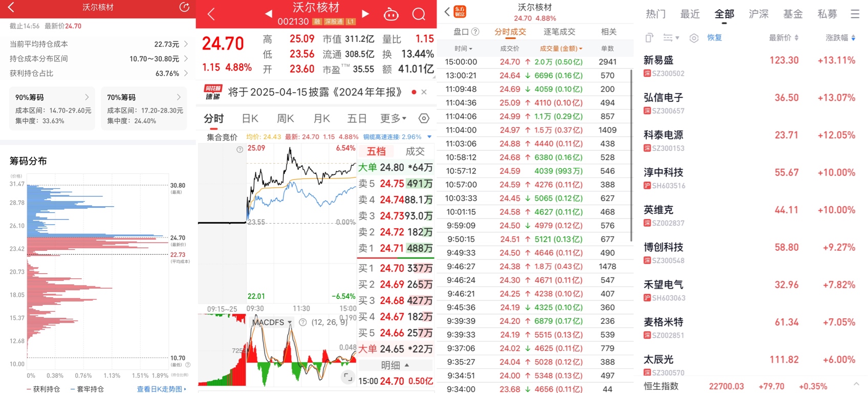Viewport: 868px width, 393px height.
Task: Click the copy/edit list icon left of 恢复
Action: pyautogui.click(x=649, y=38)
